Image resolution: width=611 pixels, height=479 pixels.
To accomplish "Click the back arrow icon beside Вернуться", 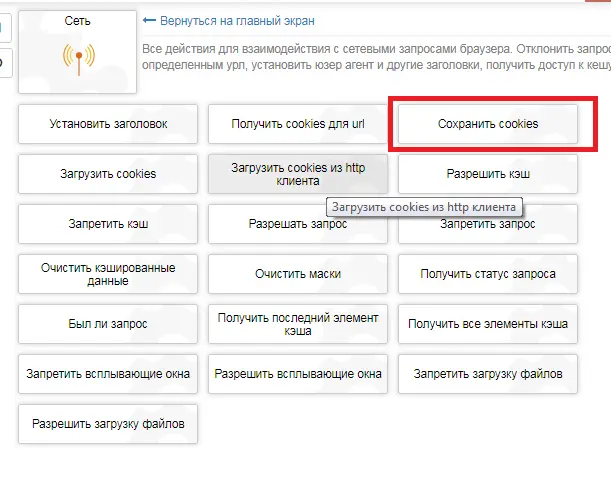I will point(149,20).
